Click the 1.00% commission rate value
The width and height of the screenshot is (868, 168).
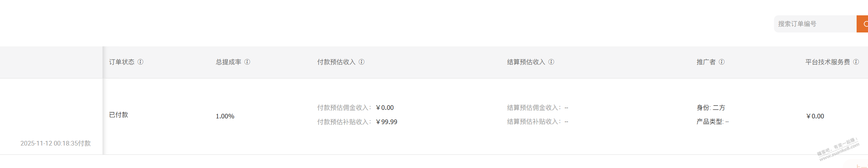point(225,116)
